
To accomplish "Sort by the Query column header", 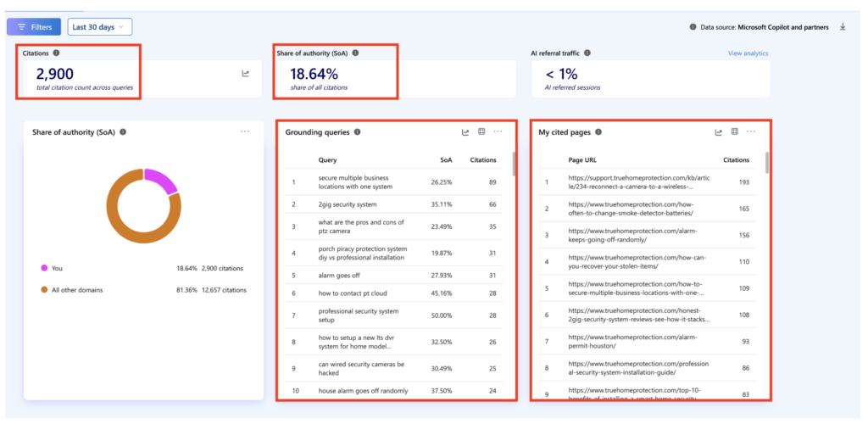I will click(x=327, y=160).
